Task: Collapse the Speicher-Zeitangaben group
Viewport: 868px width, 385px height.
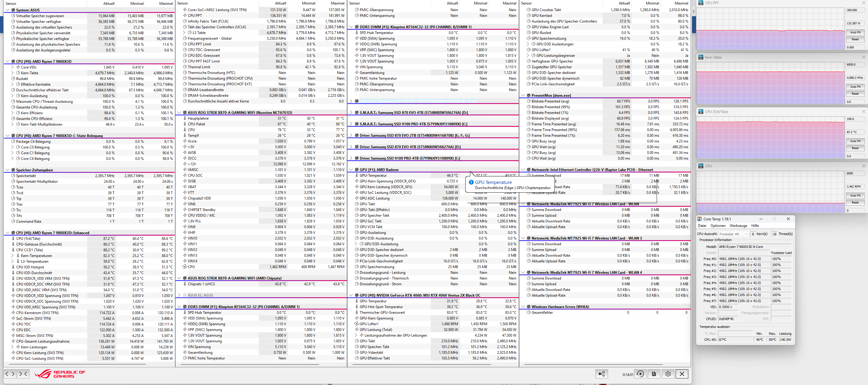Action: pos(8,170)
